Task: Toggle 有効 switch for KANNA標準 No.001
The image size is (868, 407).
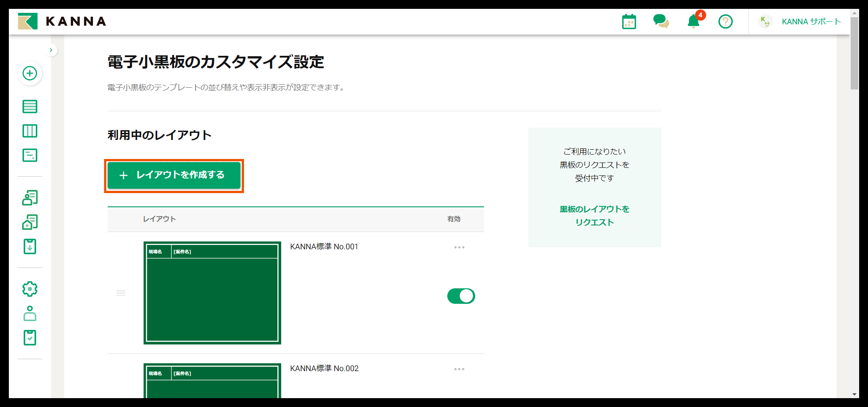Action: pyautogui.click(x=461, y=296)
